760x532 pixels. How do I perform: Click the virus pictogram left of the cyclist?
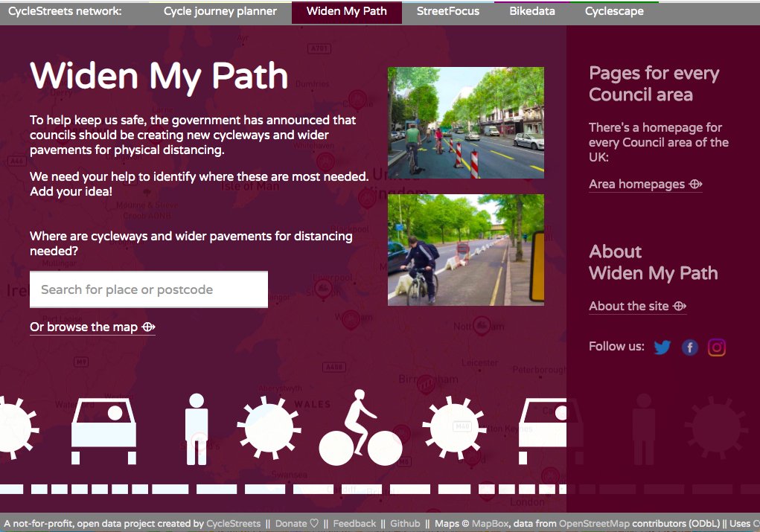click(x=269, y=428)
